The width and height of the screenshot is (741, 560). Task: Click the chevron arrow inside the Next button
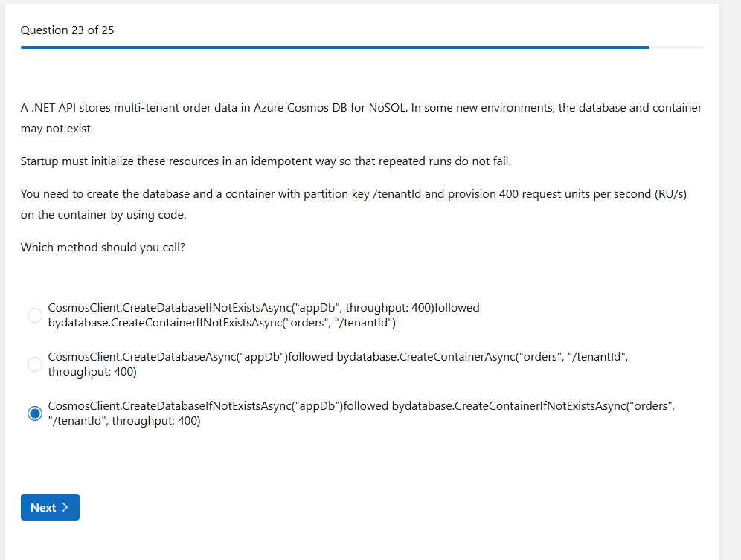click(x=65, y=507)
